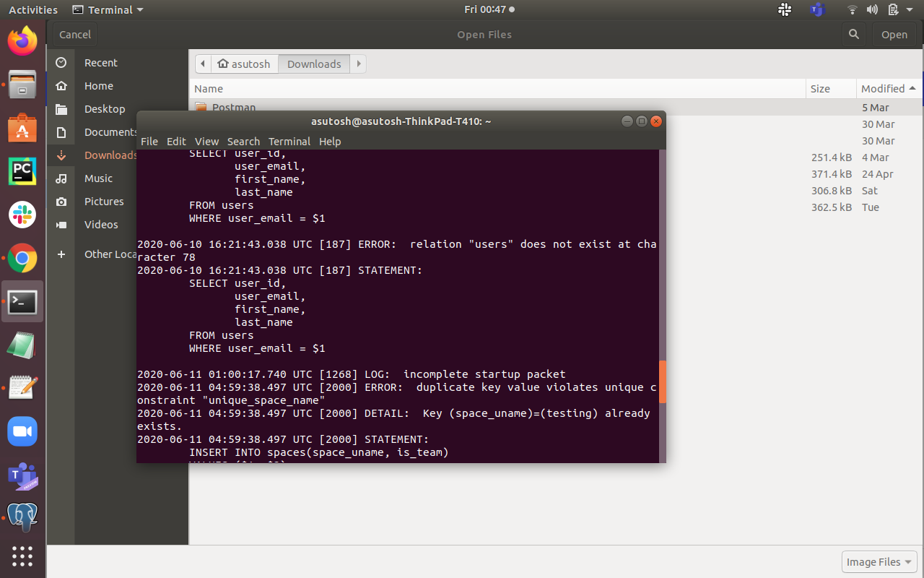
Task: Click the Activities button
Action: pos(33,9)
